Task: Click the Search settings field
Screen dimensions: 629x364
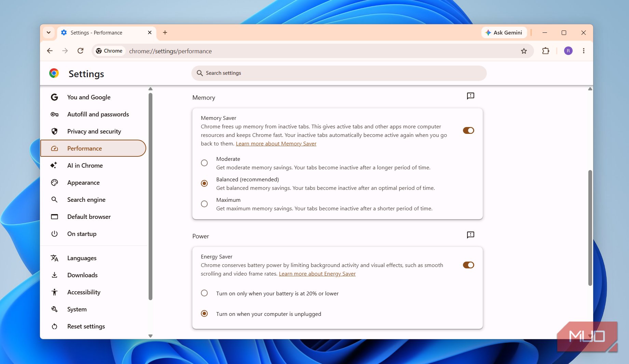Action: [339, 73]
